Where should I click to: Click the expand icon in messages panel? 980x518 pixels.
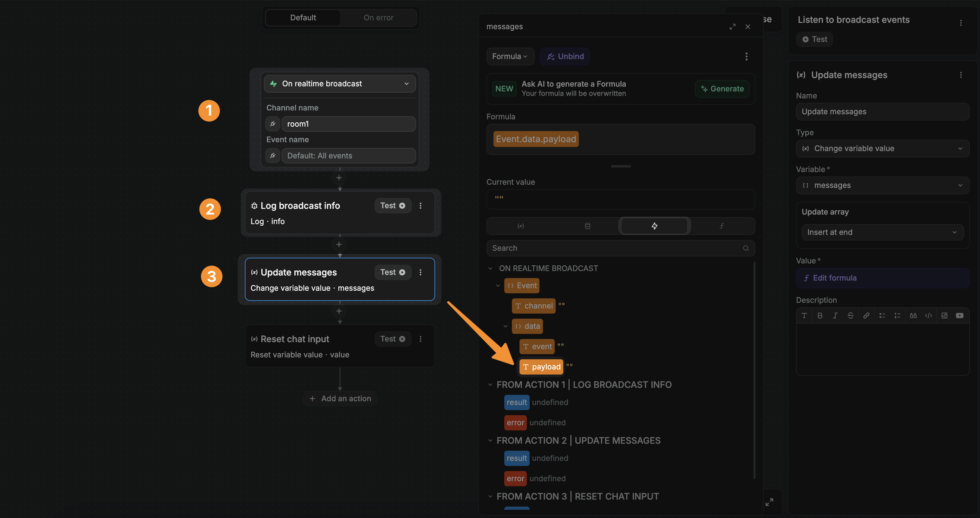coord(732,27)
